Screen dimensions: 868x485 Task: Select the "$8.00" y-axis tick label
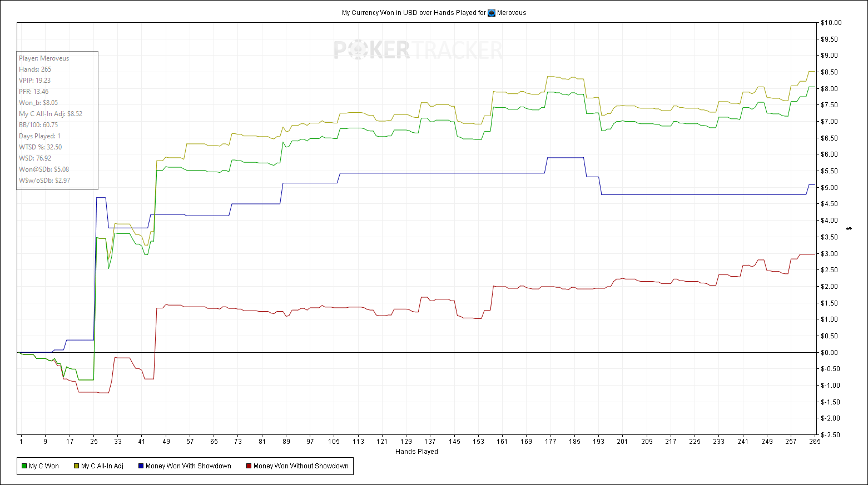(x=830, y=89)
